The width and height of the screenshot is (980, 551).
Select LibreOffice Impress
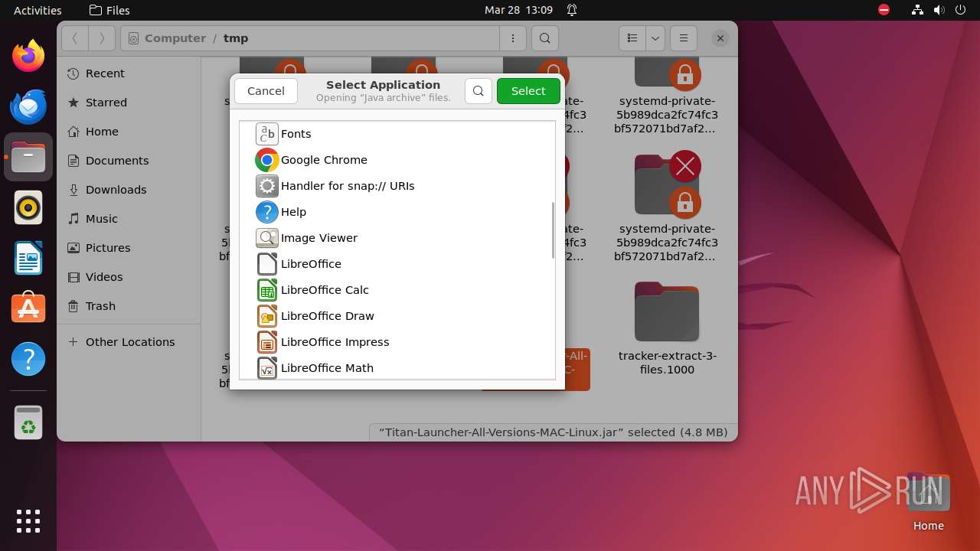click(397, 342)
